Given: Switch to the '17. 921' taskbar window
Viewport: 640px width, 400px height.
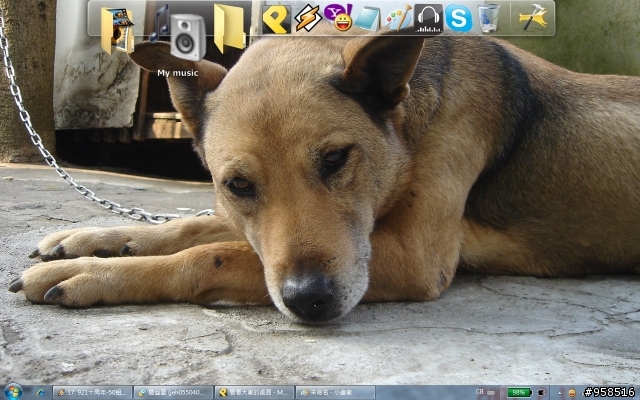Looking at the screenshot, I should (92, 393).
